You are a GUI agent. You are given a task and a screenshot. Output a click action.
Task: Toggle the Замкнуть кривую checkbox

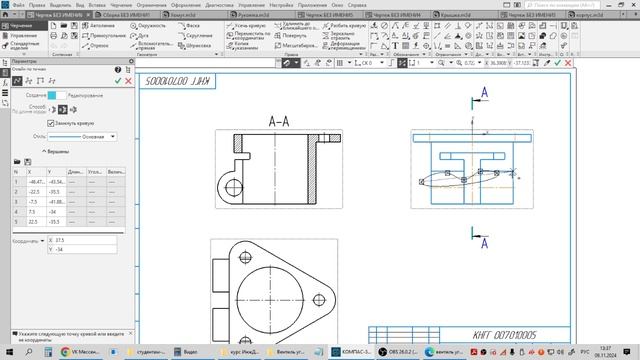point(51,123)
